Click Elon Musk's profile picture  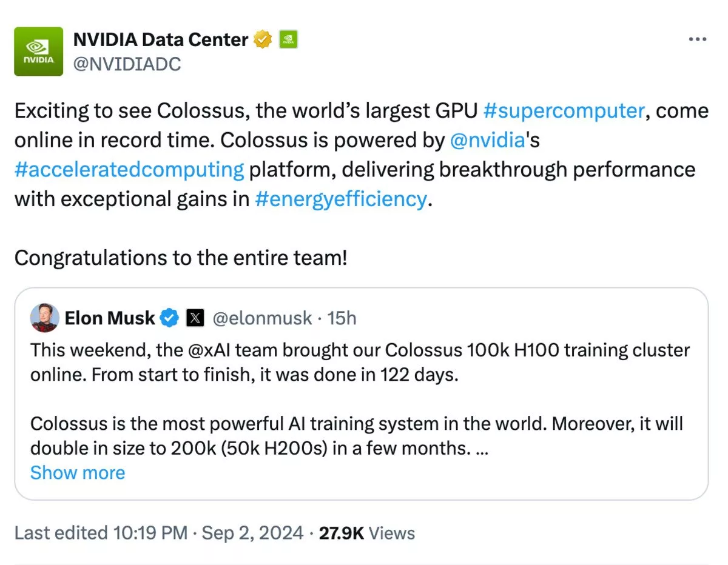tap(44, 318)
